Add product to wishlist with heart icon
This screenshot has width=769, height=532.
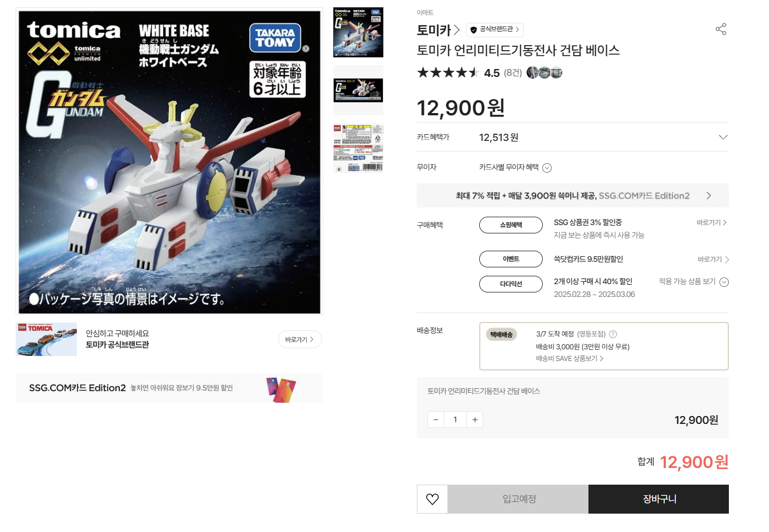tap(432, 499)
